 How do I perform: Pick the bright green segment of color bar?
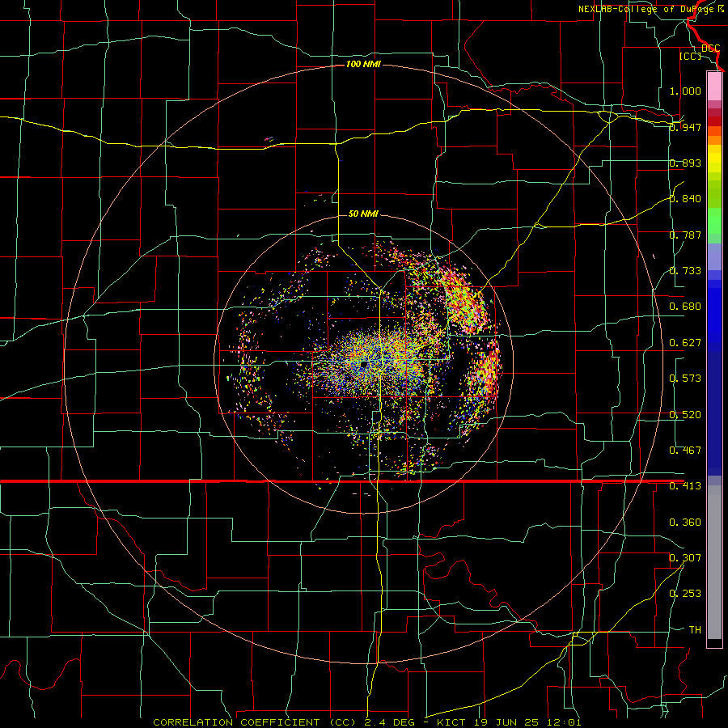tap(714, 221)
